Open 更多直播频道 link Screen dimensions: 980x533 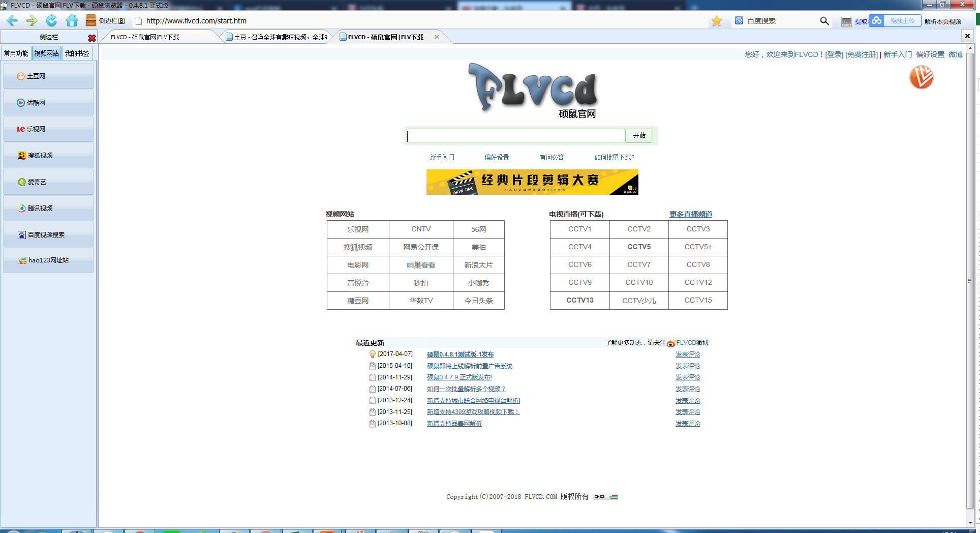pos(691,214)
